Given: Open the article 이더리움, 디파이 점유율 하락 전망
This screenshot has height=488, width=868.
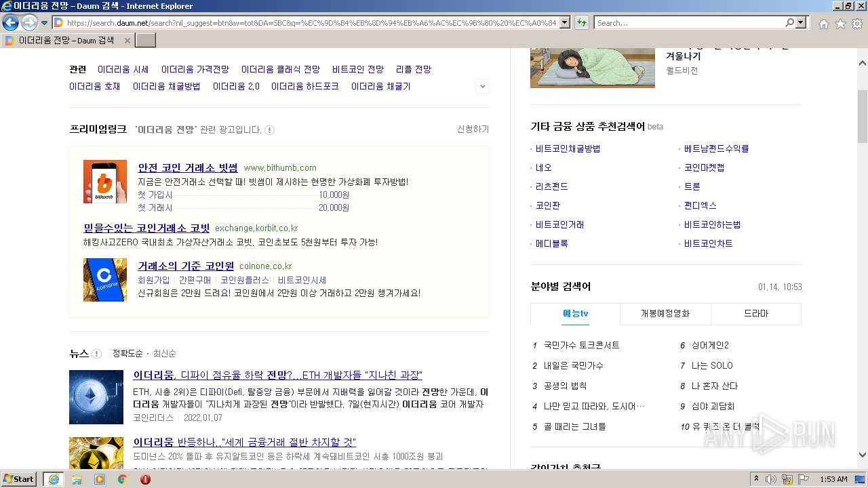Looking at the screenshot, I should pyautogui.click(x=277, y=375).
